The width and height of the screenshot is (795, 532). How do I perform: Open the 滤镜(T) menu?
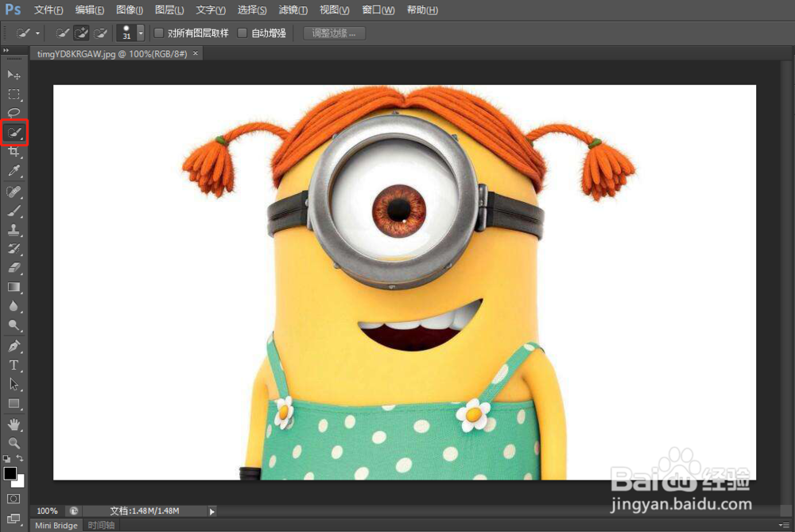pyautogui.click(x=293, y=10)
